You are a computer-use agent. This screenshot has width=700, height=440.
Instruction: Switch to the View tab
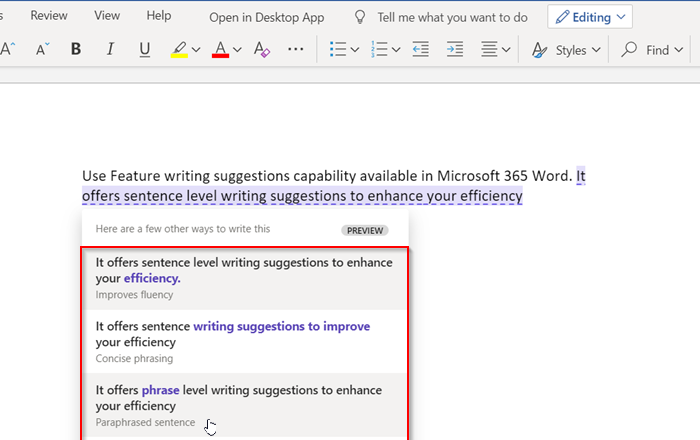click(x=107, y=16)
